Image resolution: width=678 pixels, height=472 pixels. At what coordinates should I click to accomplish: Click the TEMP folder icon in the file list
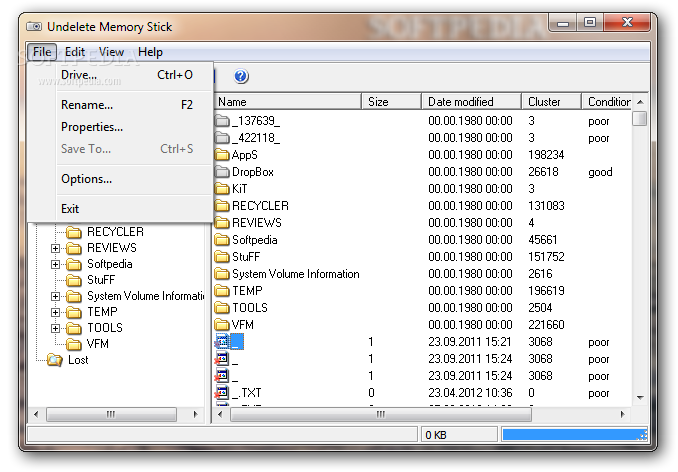(x=222, y=291)
